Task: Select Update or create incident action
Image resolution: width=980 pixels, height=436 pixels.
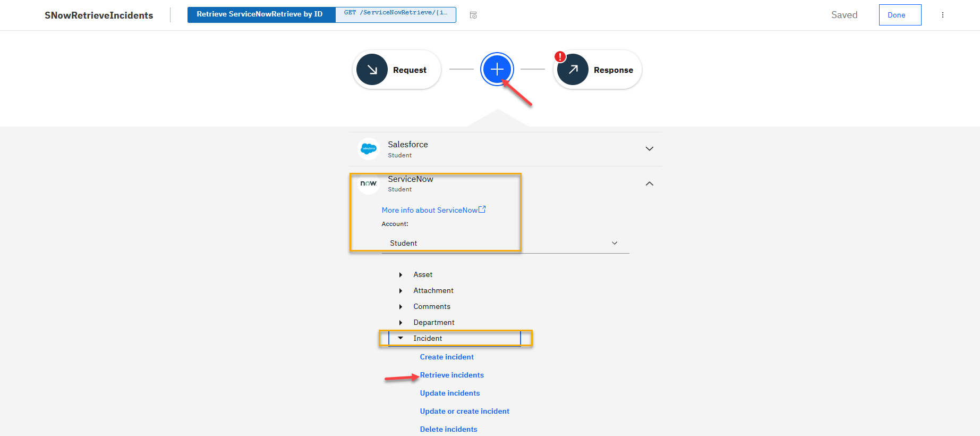Action: 465,411
